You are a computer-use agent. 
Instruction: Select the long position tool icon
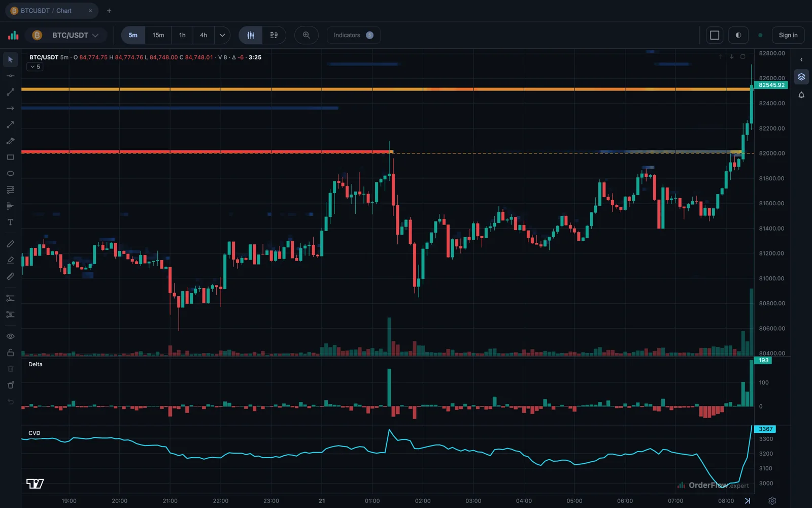[10, 298]
